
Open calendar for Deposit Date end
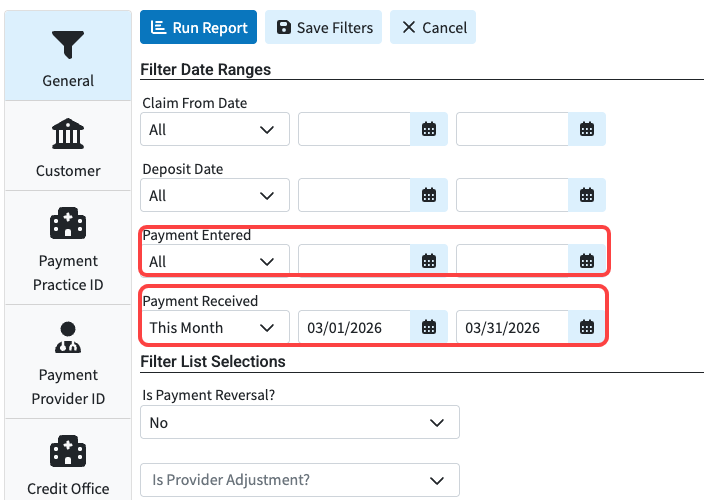(x=587, y=195)
